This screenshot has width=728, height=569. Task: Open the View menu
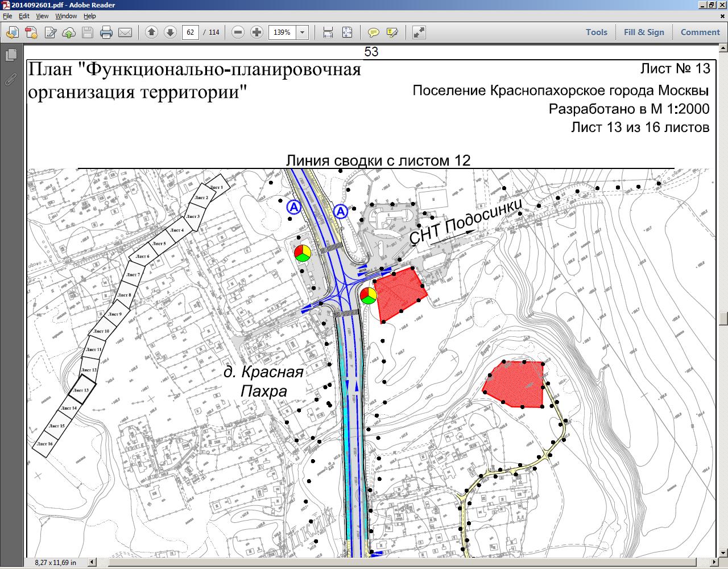[42, 17]
